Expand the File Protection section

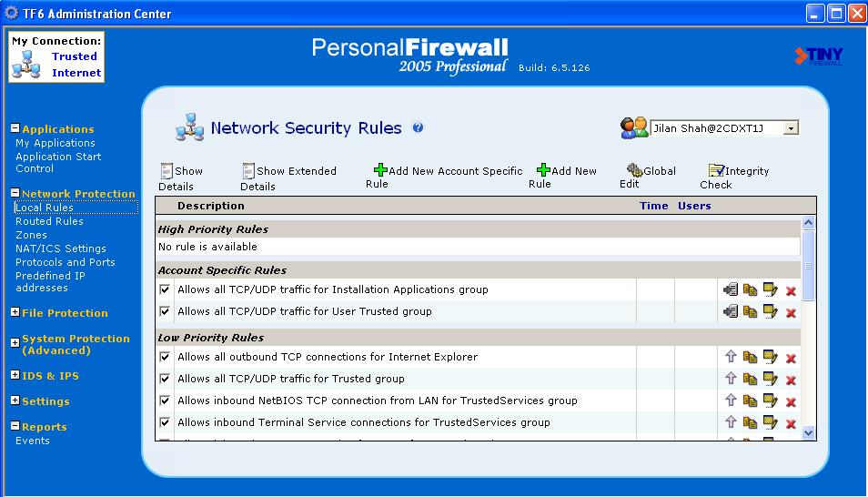coord(15,312)
